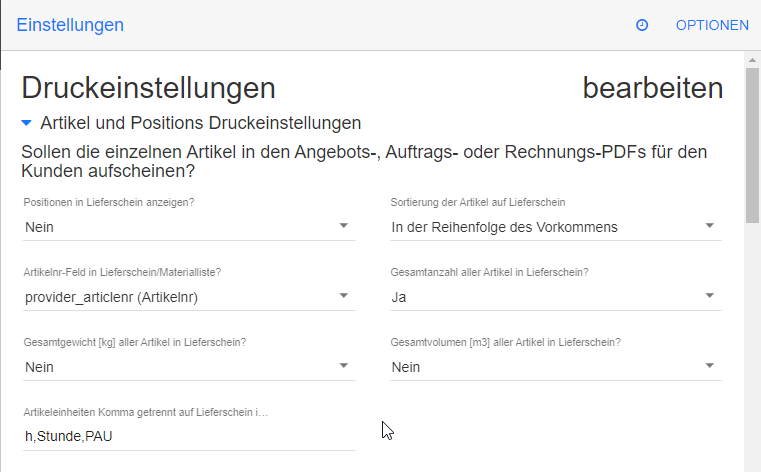Click 'Artikel und Positions Druckeinstellungen' section title
This screenshot has height=472, width=761.
(x=200, y=124)
